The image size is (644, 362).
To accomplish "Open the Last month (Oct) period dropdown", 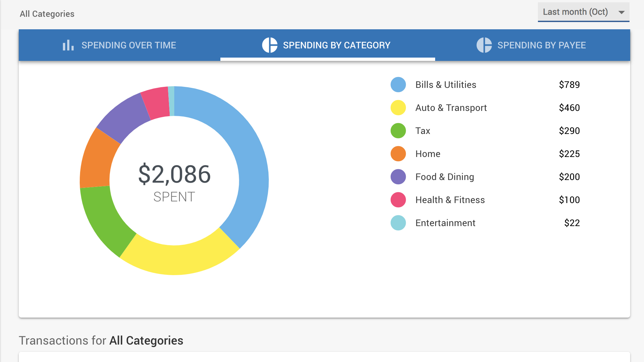I will click(x=584, y=12).
